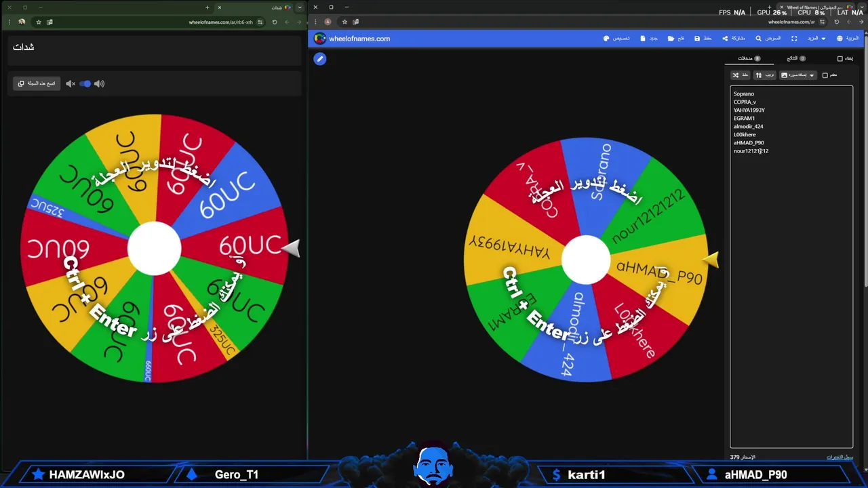Click the copy this wheel button
868x488 pixels.
point(37,84)
